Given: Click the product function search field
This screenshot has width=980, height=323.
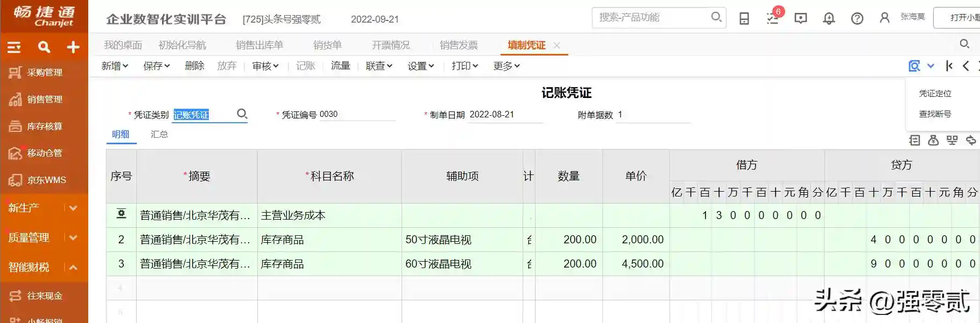Looking at the screenshot, I should pos(651,17).
